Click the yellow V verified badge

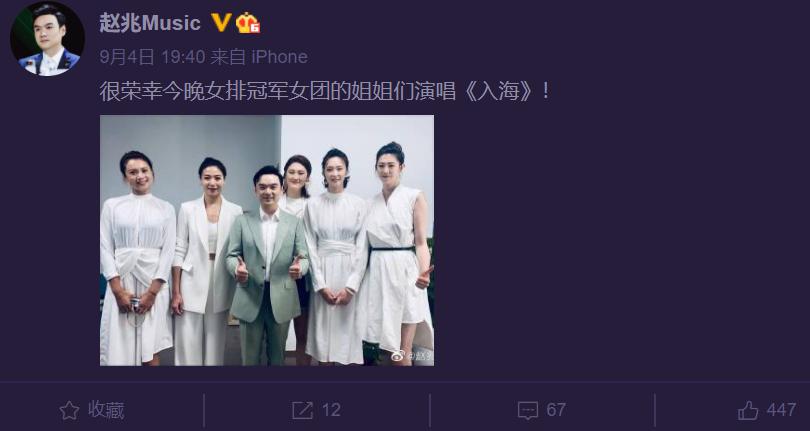(x=221, y=23)
